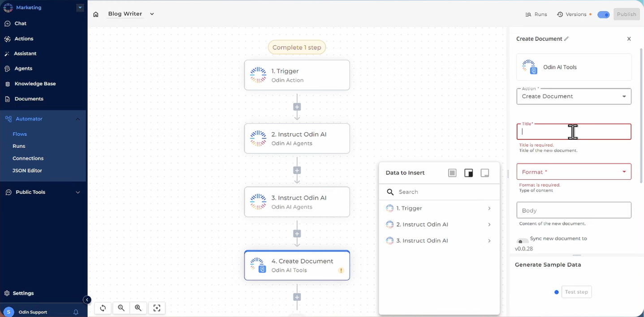
Task: Select the dark split-panel layout icon
Action: (x=468, y=173)
